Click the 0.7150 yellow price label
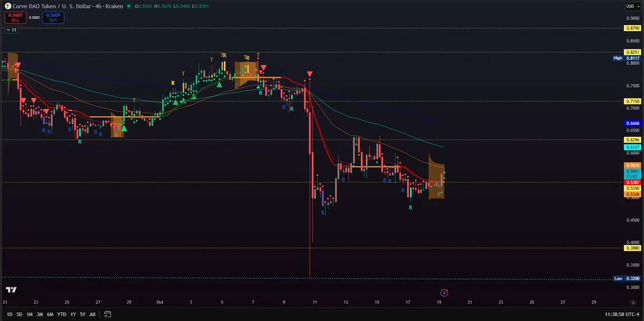 [632, 101]
